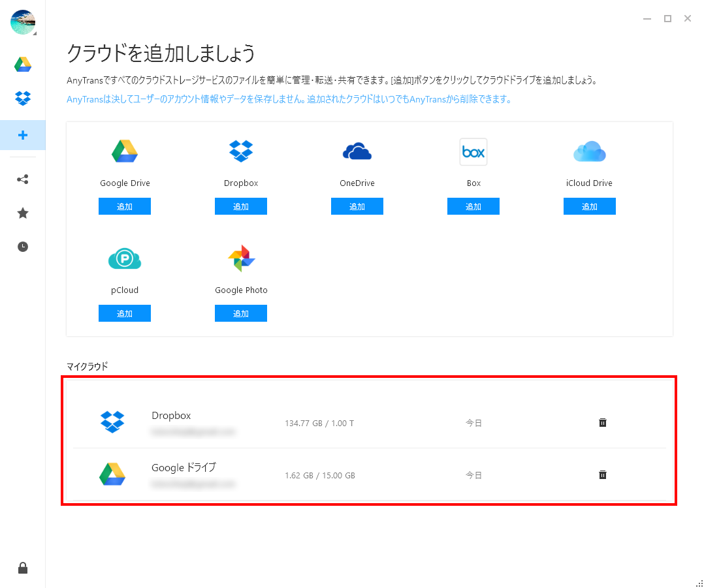This screenshot has height=588, width=704.
Task: Delete the Google ドライブ account with trash icon
Action: pos(603,474)
